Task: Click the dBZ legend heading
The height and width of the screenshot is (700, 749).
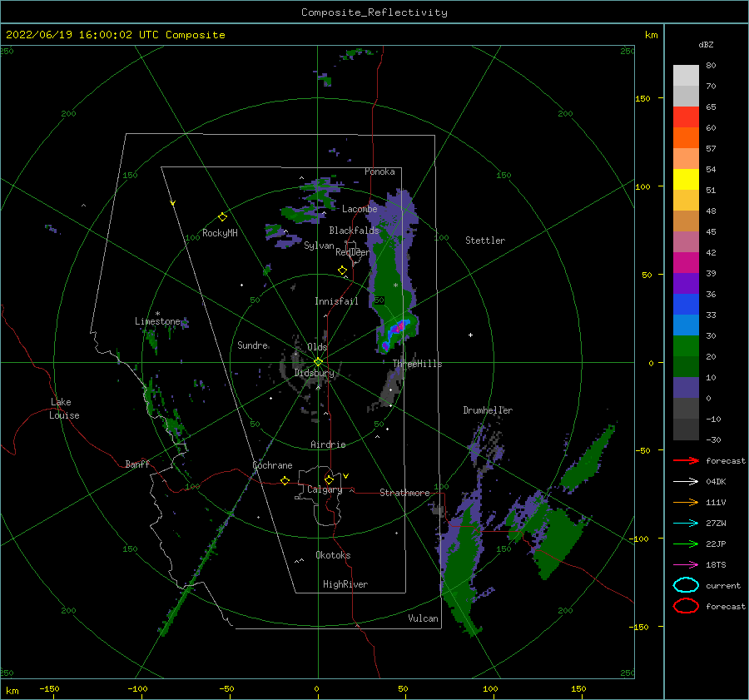Action: [706, 44]
